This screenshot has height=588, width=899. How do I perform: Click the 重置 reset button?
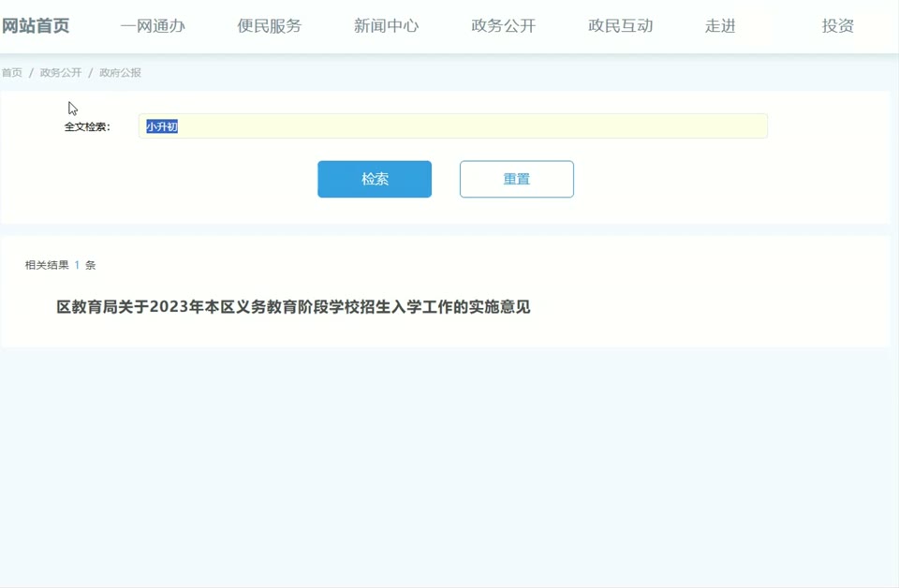pyautogui.click(x=517, y=180)
